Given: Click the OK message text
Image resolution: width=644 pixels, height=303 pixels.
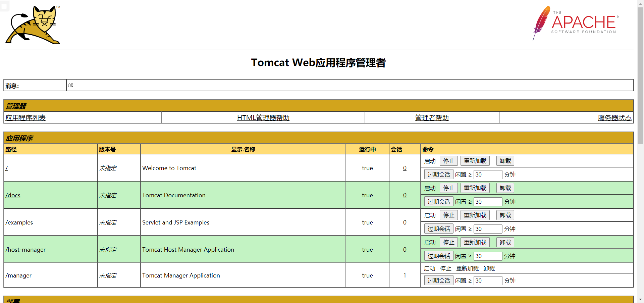Looking at the screenshot, I should (x=70, y=86).
